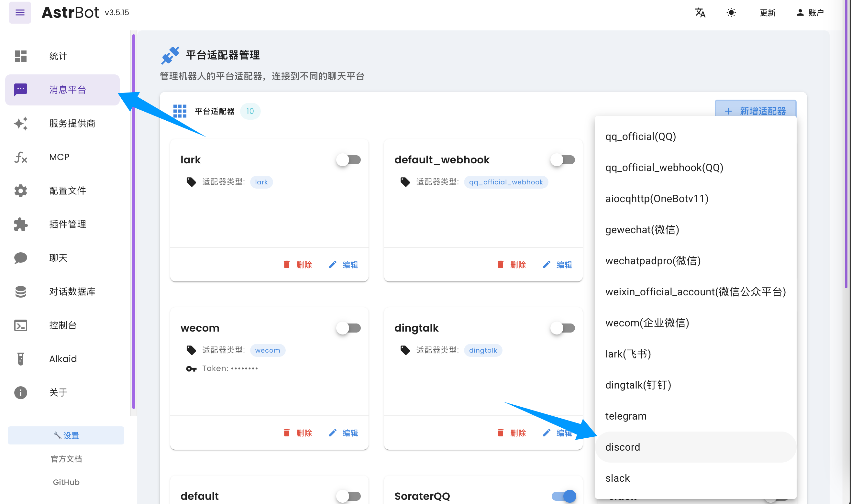
Task: Select qq_official(QQ) from the list
Action: (x=695, y=137)
